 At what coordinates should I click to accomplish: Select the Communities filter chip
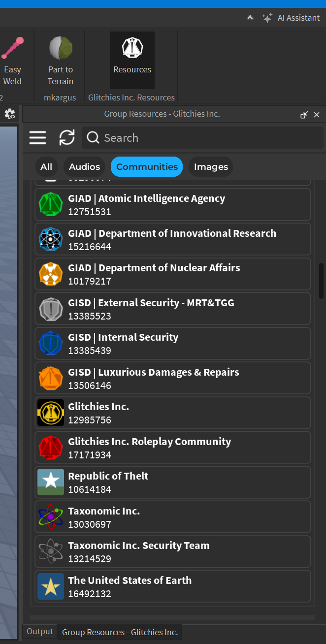click(x=147, y=167)
